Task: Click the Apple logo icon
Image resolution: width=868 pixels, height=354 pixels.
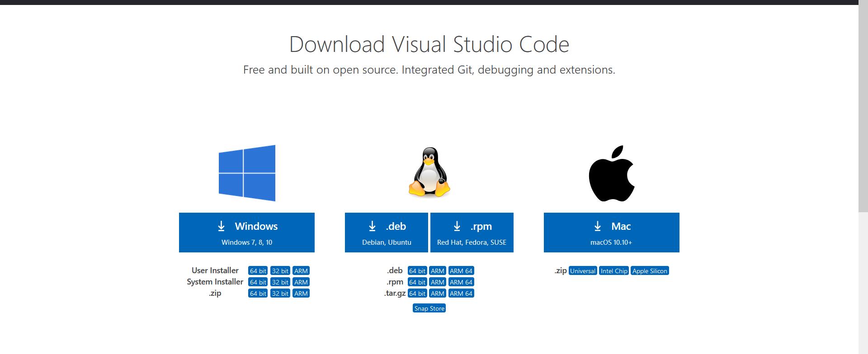Action: (x=612, y=173)
